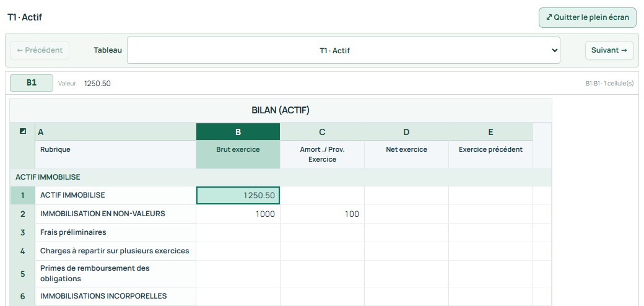The height and width of the screenshot is (306, 644).
Task: Click the T1 · Actif page heading
Action: coord(25,17)
